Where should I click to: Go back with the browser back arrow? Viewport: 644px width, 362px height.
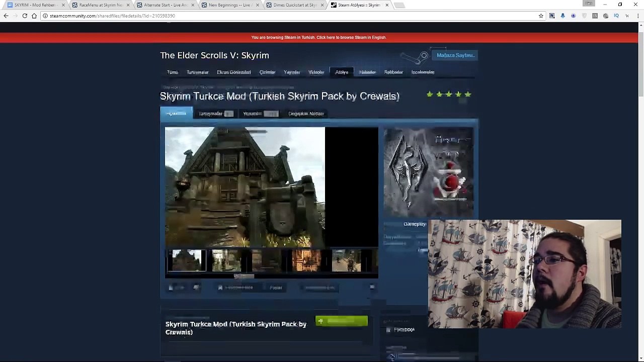(6, 16)
